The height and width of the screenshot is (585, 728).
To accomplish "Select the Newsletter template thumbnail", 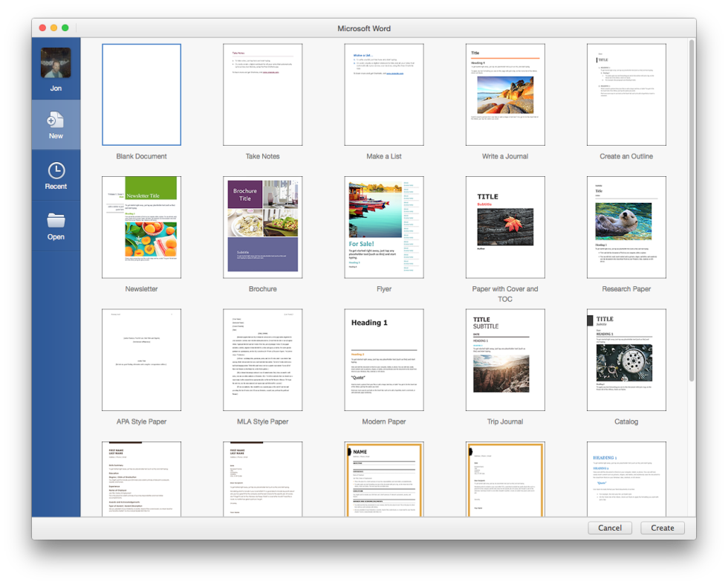I will coord(142,227).
